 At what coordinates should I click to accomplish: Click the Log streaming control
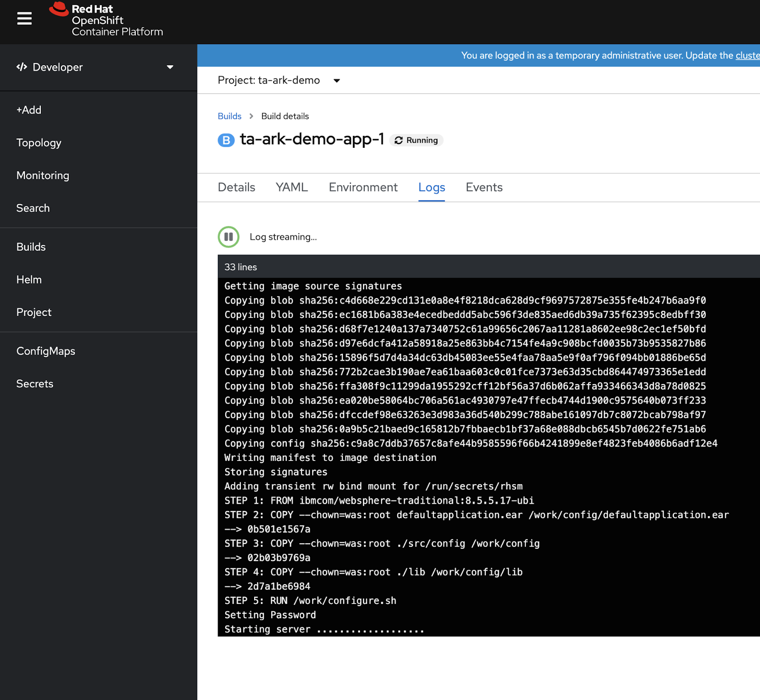(283, 237)
